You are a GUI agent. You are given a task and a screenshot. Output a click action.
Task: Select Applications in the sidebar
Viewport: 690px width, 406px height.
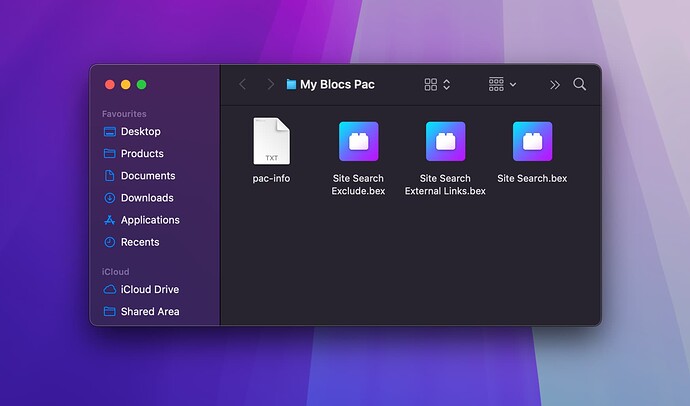click(150, 220)
